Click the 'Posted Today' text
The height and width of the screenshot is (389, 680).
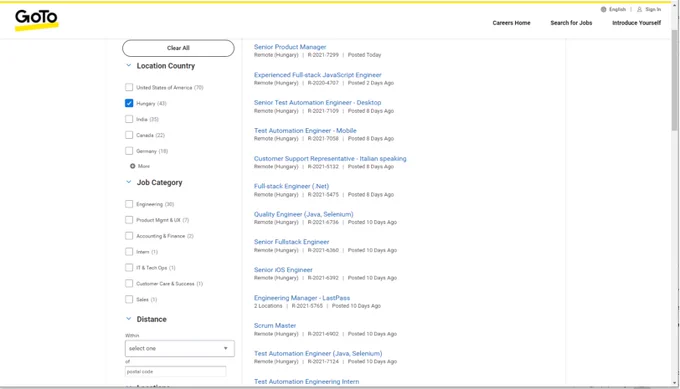click(364, 55)
